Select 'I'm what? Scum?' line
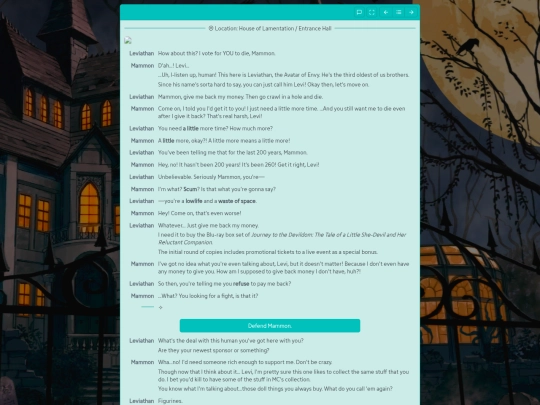540x405 pixels. click(x=217, y=189)
